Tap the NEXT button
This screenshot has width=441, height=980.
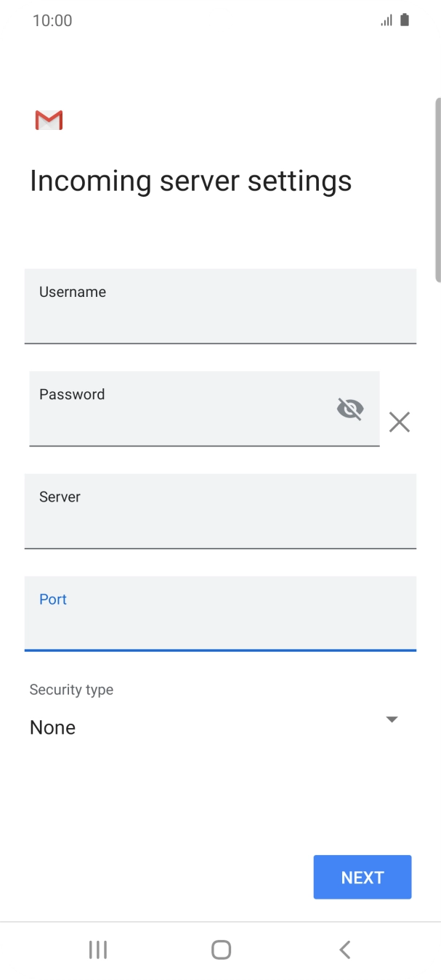(x=362, y=877)
